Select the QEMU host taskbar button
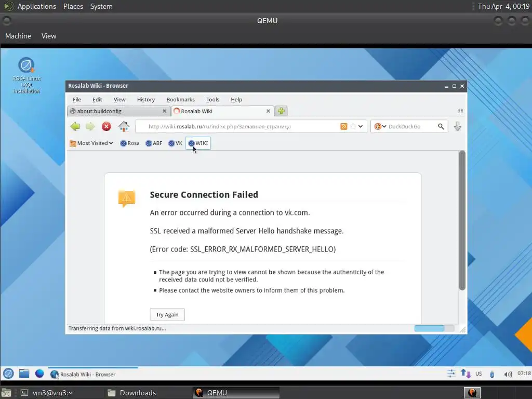The image size is (532, 399). [236, 393]
